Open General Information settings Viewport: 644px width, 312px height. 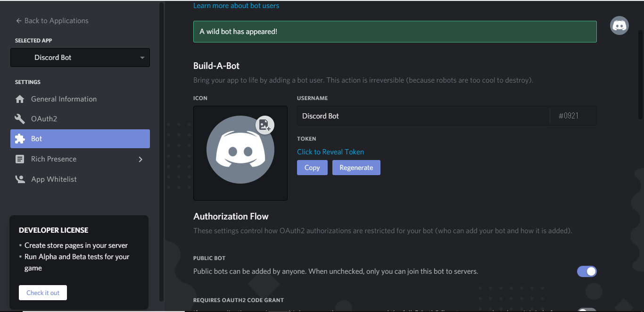[x=80, y=99]
